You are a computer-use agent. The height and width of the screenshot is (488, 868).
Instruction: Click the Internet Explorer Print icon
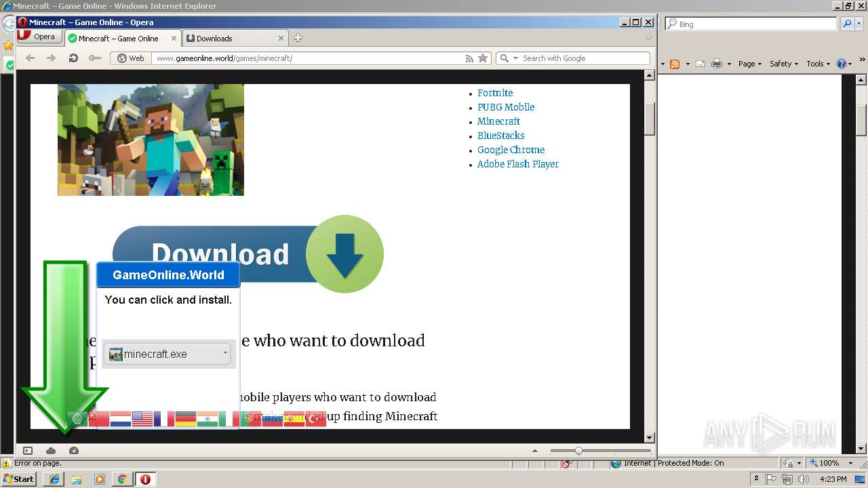pos(716,64)
